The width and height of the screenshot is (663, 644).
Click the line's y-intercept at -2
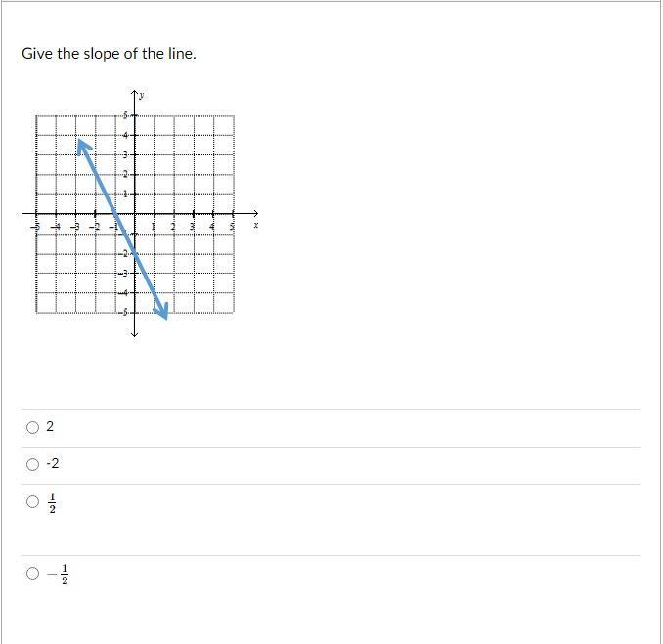[135, 253]
